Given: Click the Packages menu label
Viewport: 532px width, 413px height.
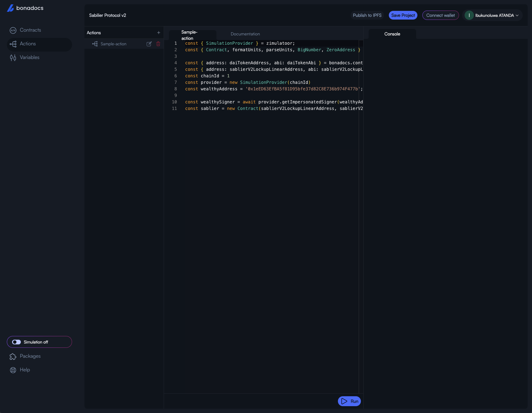Looking at the screenshot, I should pyautogui.click(x=30, y=356).
